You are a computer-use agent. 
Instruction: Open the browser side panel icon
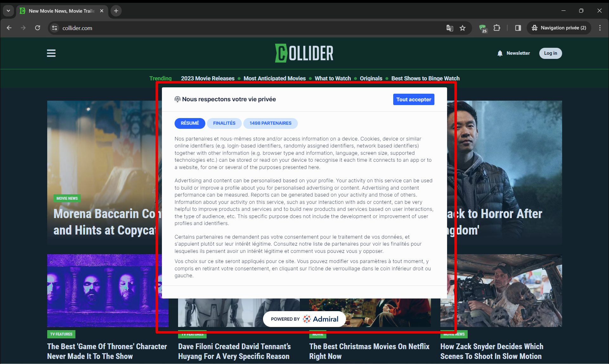point(518,28)
